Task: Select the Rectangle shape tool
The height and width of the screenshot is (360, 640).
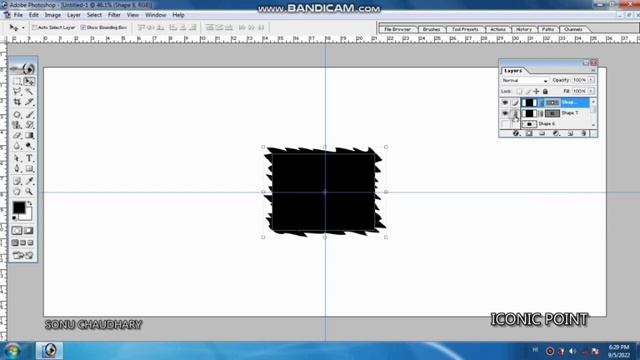Action: [29, 169]
